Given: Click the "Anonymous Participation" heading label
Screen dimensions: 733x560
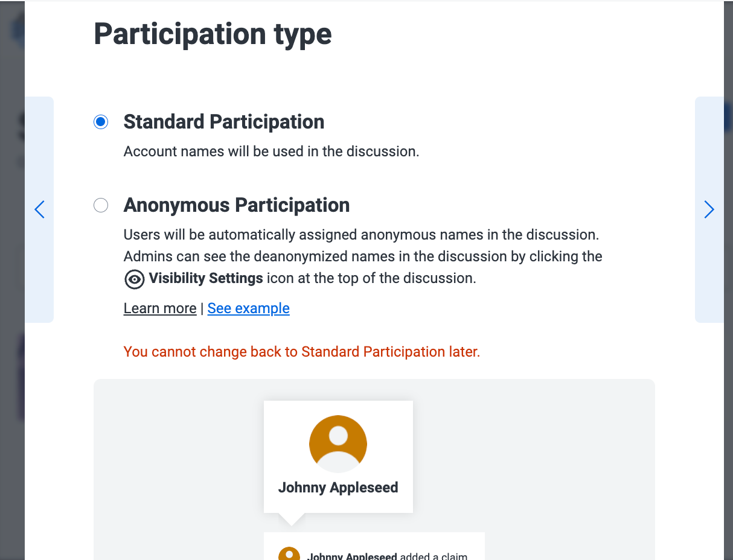Looking at the screenshot, I should pyautogui.click(x=236, y=205).
